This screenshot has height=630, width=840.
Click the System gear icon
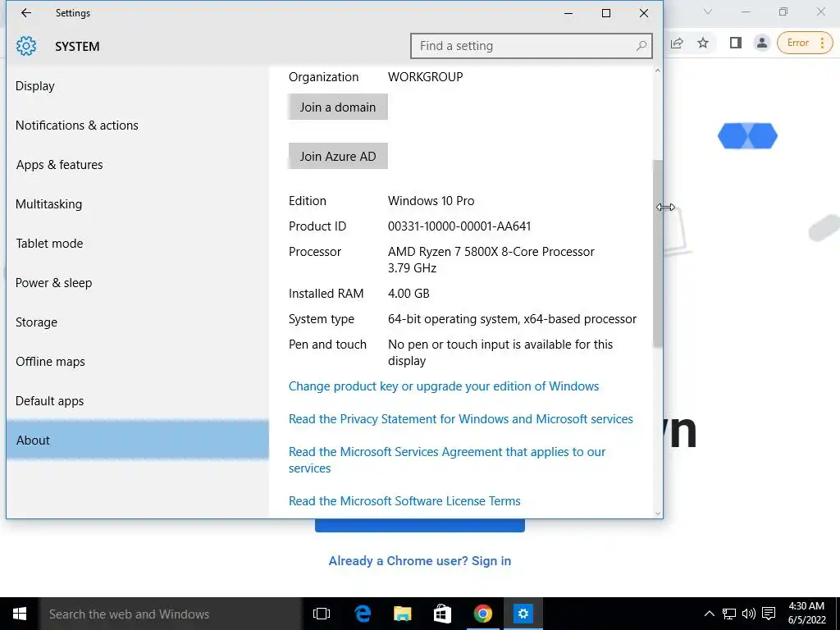tap(25, 46)
